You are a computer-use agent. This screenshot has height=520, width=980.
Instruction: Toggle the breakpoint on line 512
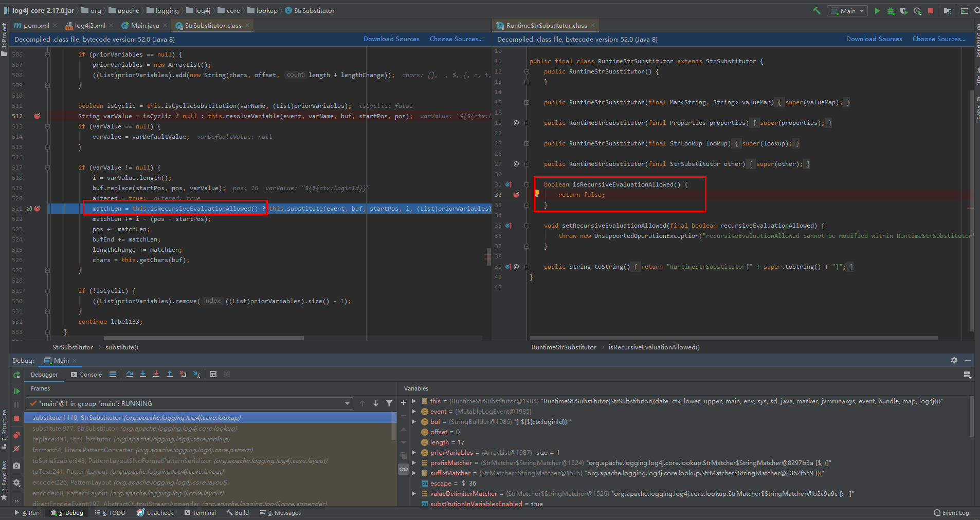pos(37,116)
